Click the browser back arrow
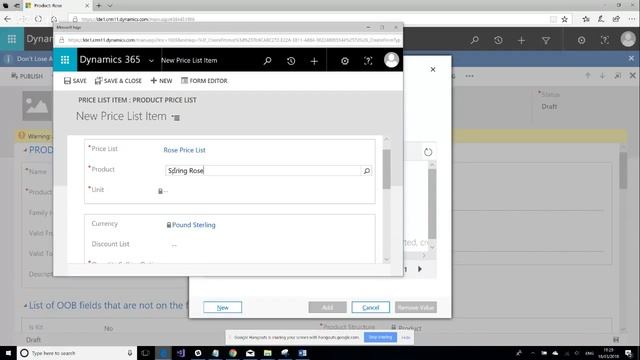 click(8, 19)
